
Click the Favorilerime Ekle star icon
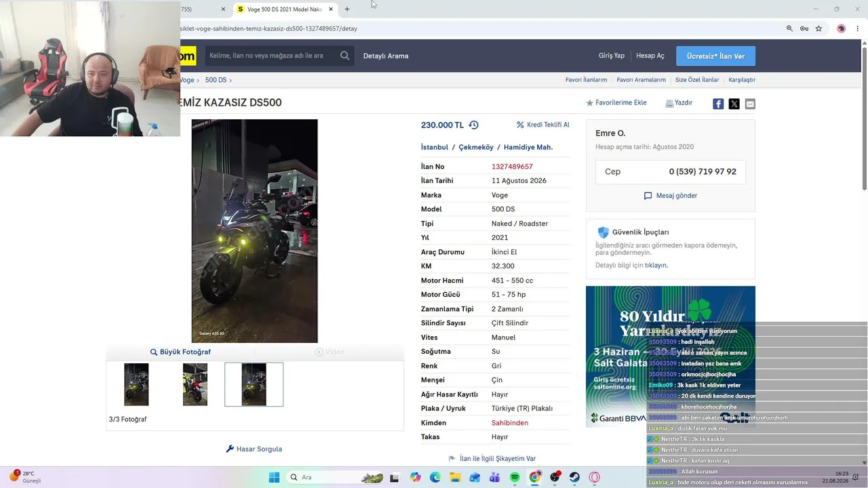[589, 103]
